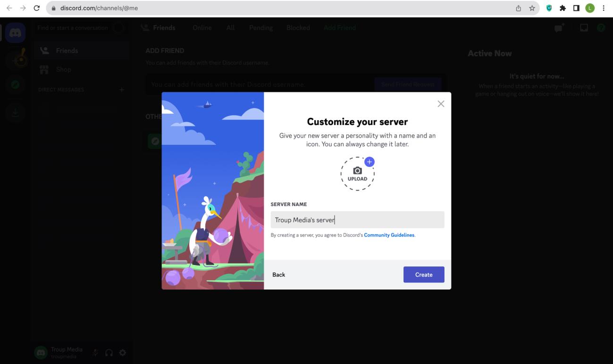This screenshot has width=613, height=364.
Task: Click the Upload server icon camera circle
Action: [357, 174]
